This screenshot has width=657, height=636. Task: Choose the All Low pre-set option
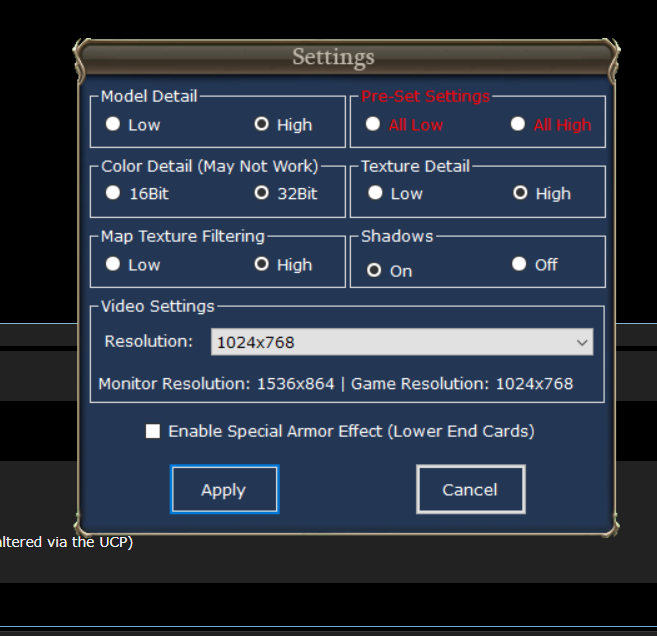(x=373, y=124)
